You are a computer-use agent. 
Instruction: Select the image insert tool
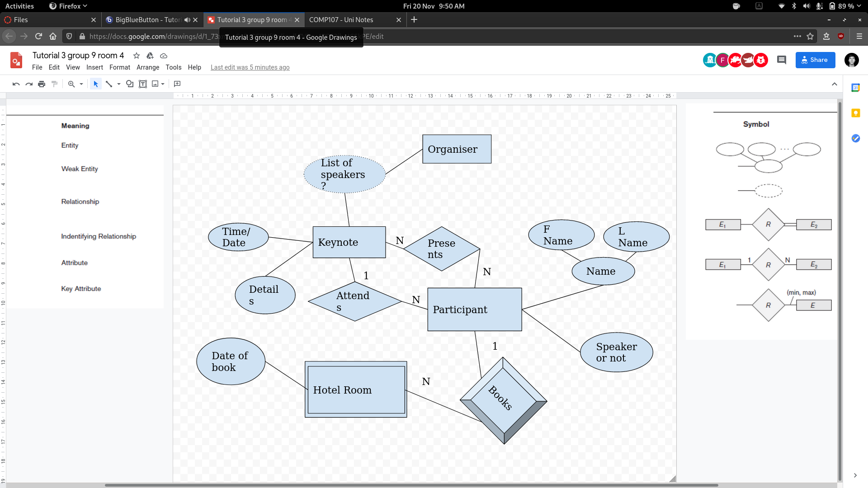pyautogui.click(x=154, y=84)
